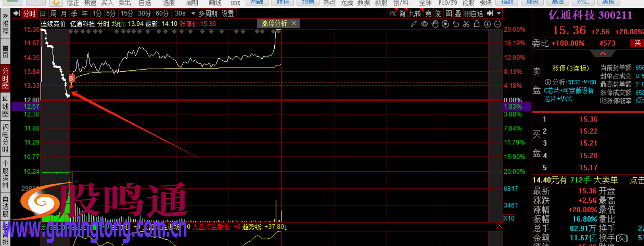Click the down arrow after 趋势线 +37.80
Screen dimensions: 644x246
[x=286, y=227]
